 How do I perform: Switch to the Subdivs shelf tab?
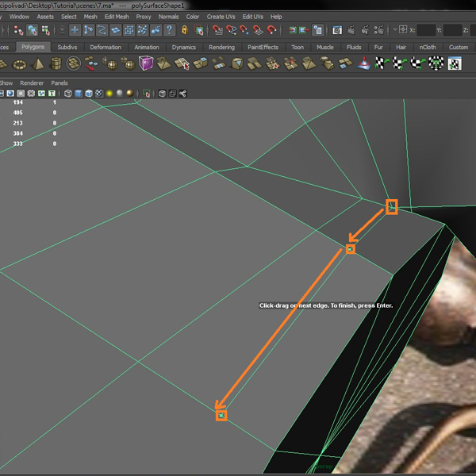[x=67, y=47]
